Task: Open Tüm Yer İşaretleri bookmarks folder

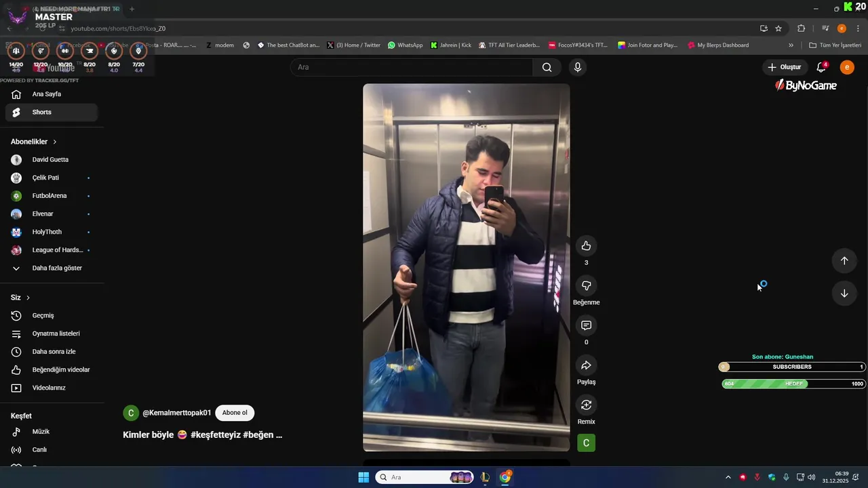Action: [x=835, y=45]
